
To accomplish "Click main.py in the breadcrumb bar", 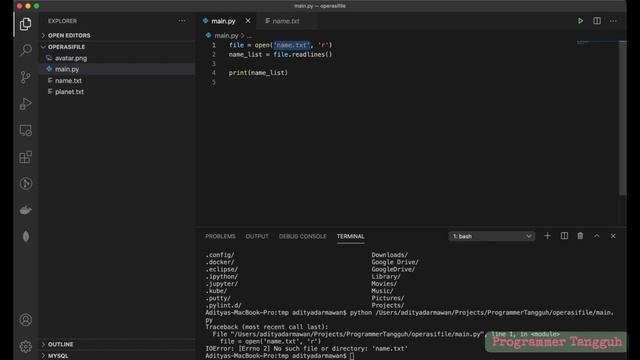I will [226, 36].
